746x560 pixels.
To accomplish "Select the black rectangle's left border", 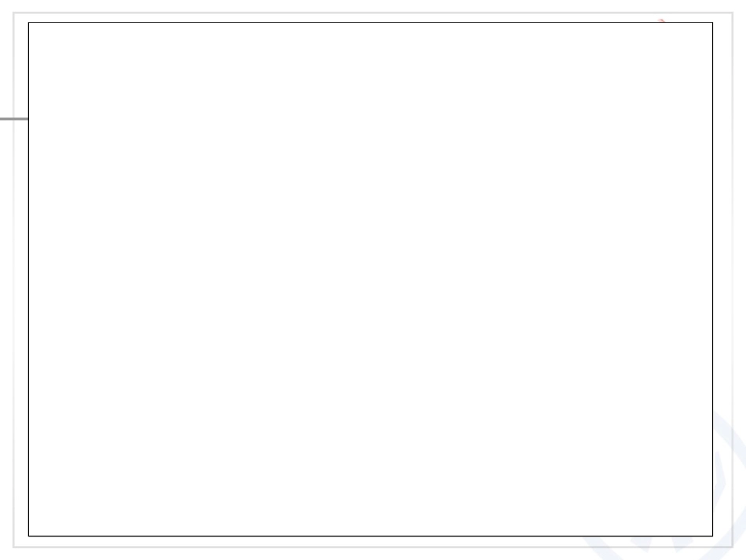I will [28, 279].
